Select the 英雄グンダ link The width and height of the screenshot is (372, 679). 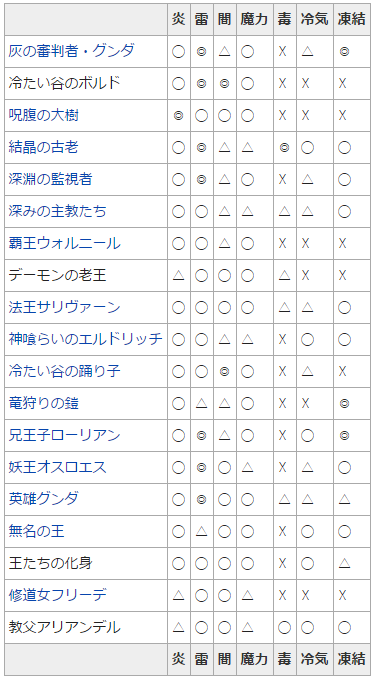[43, 499]
